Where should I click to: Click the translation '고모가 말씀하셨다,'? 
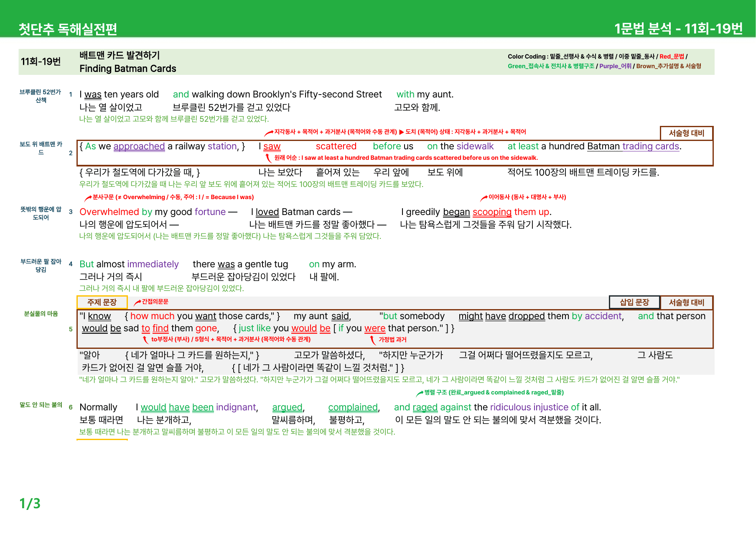tap(329, 355)
